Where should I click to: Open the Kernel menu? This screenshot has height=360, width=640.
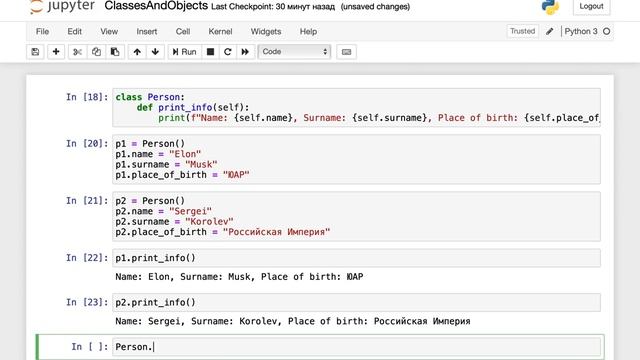tap(220, 31)
